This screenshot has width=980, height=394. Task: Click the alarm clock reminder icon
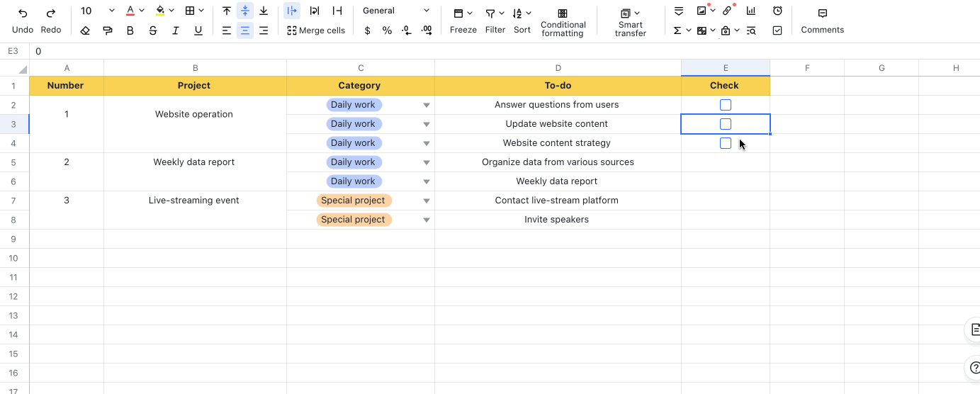click(x=777, y=11)
